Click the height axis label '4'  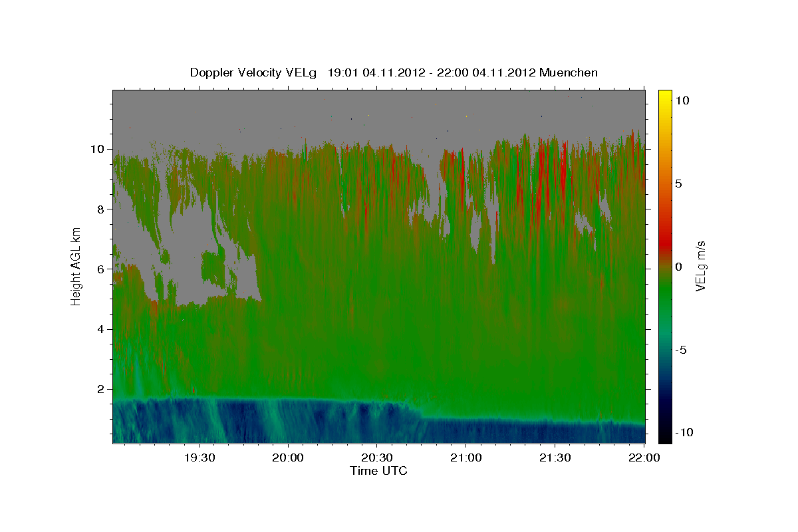click(102, 329)
